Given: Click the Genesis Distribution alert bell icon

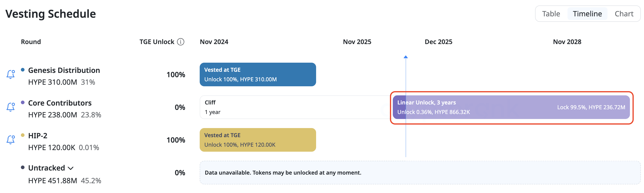Looking at the screenshot, I should point(10,74).
